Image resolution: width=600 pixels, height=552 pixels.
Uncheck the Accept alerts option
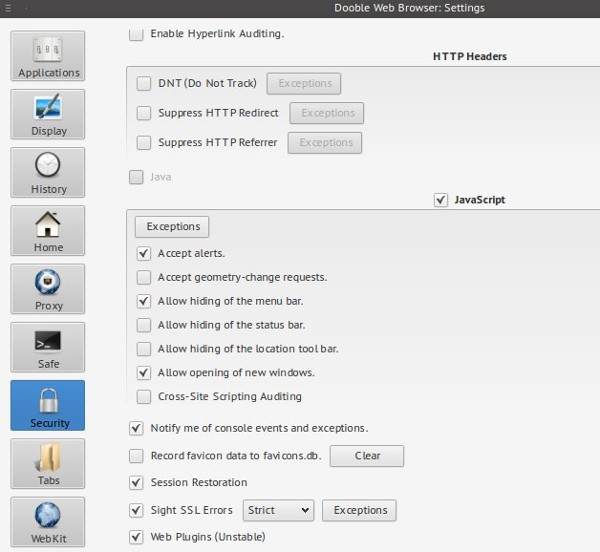click(144, 253)
